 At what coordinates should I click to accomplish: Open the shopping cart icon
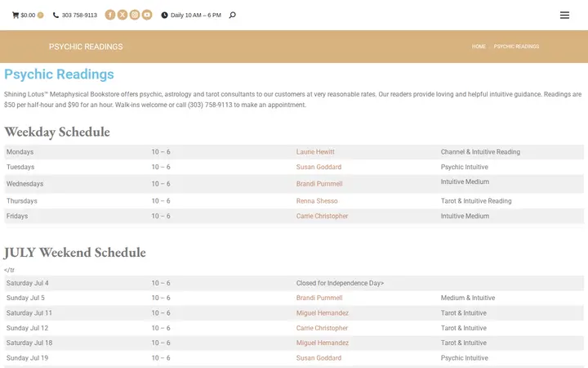(x=16, y=15)
